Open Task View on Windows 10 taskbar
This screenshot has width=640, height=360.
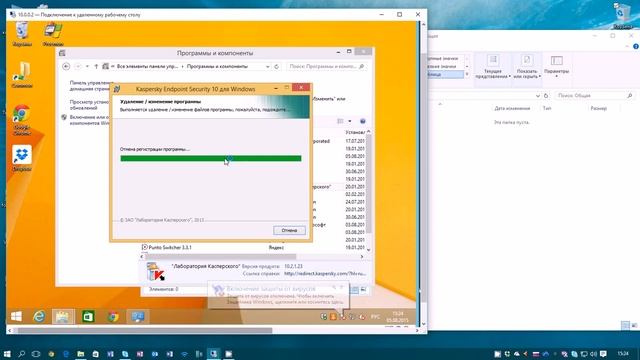click(x=36, y=354)
